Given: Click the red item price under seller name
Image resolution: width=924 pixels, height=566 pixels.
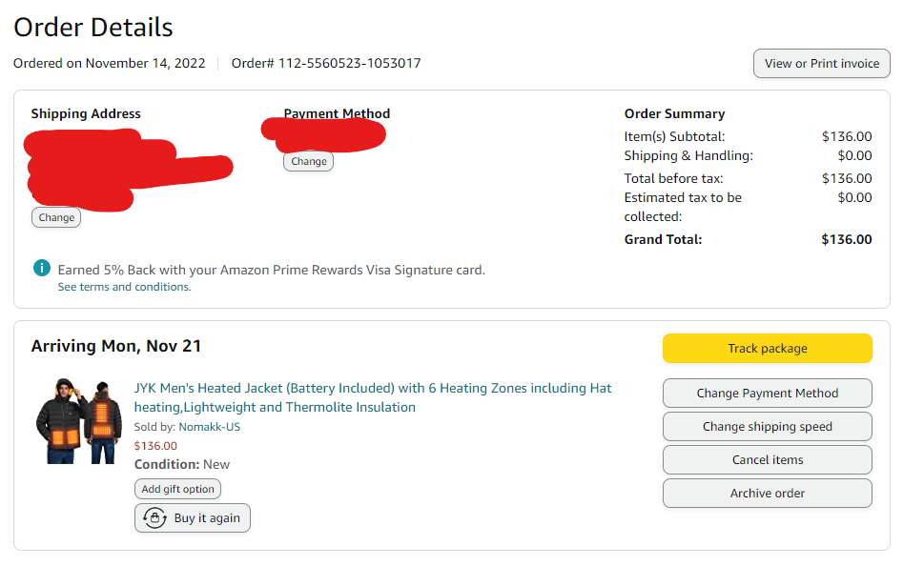Looking at the screenshot, I should [155, 445].
